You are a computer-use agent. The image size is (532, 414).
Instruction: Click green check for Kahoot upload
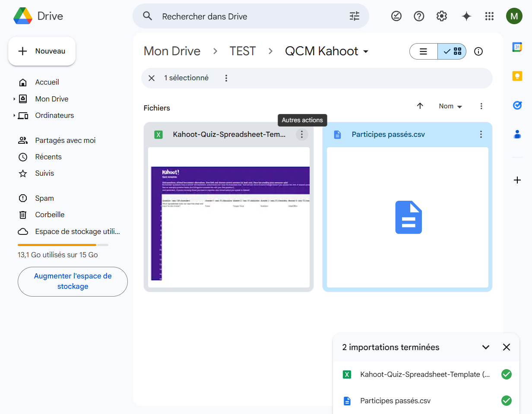[507, 375]
